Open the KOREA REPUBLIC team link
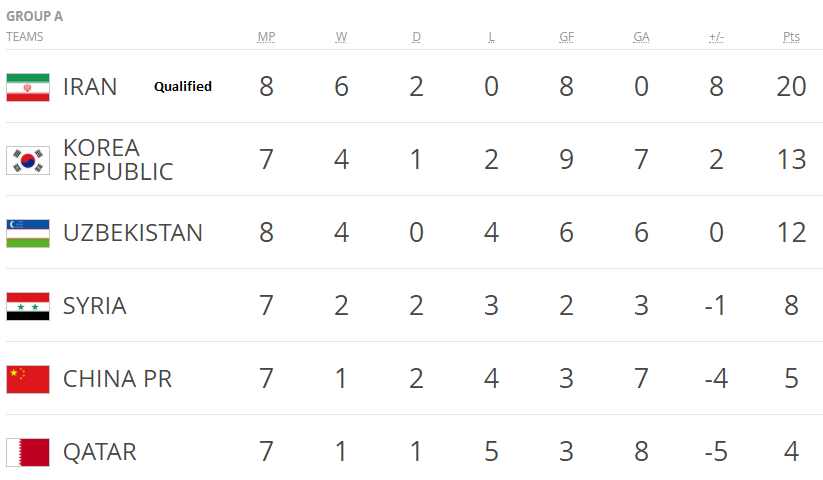Screen dimensions: 823x480 (x=117, y=160)
